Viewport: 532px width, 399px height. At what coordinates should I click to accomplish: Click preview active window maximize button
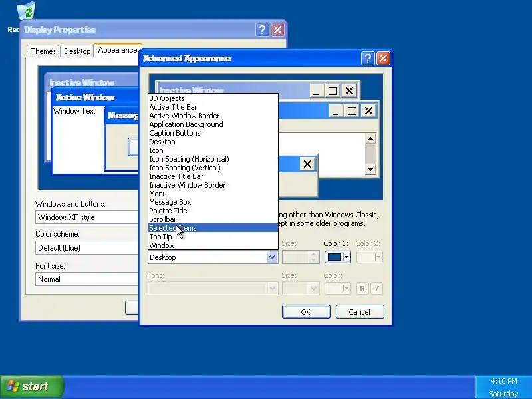(x=352, y=111)
